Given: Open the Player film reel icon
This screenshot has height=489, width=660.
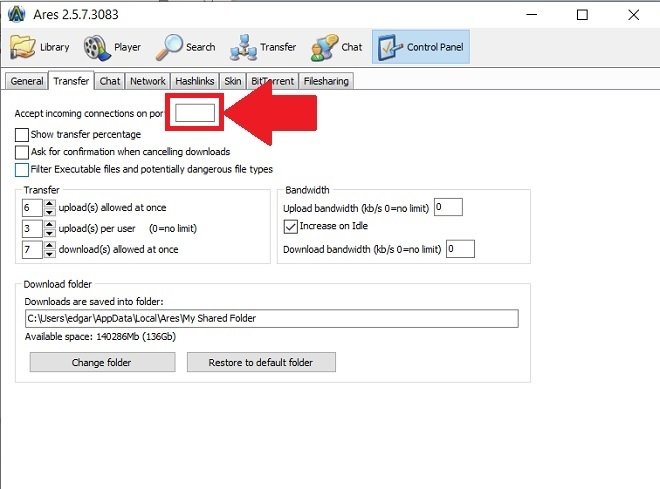Looking at the screenshot, I should (x=97, y=47).
